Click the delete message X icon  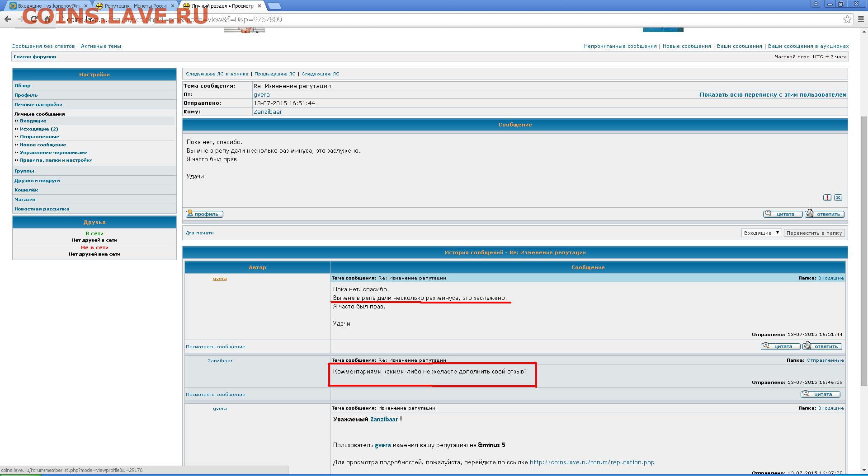tap(838, 197)
